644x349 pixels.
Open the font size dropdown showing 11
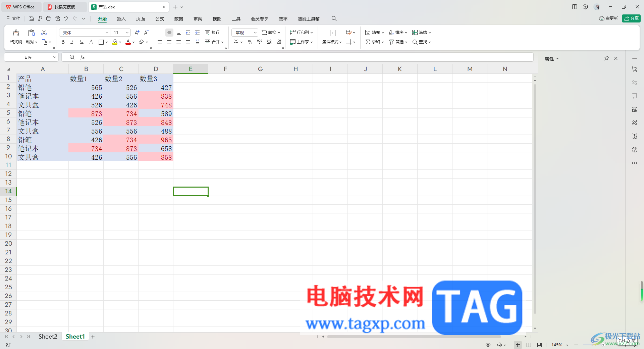coord(127,33)
